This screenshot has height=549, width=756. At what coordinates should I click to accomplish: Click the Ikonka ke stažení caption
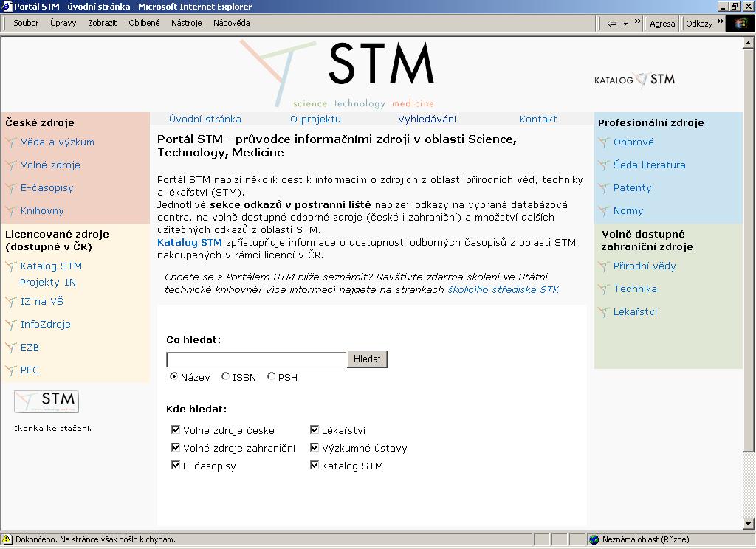click(x=52, y=428)
